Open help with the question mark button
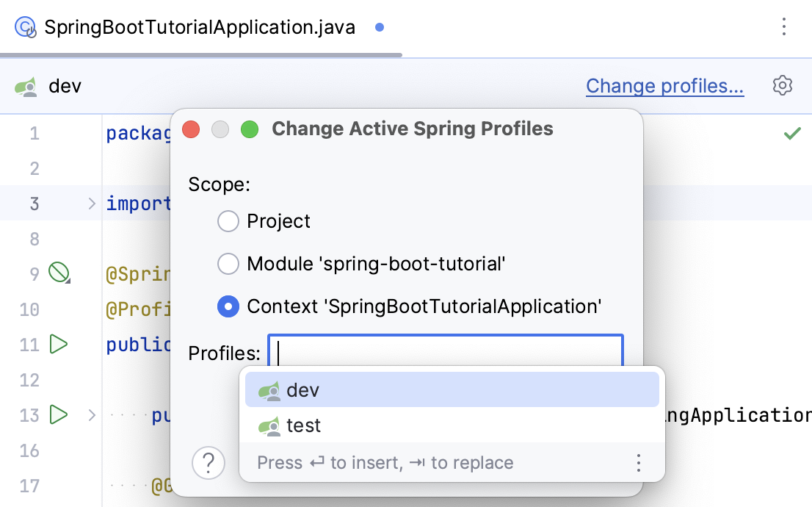The image size is (812, 507). click(209, 463)
